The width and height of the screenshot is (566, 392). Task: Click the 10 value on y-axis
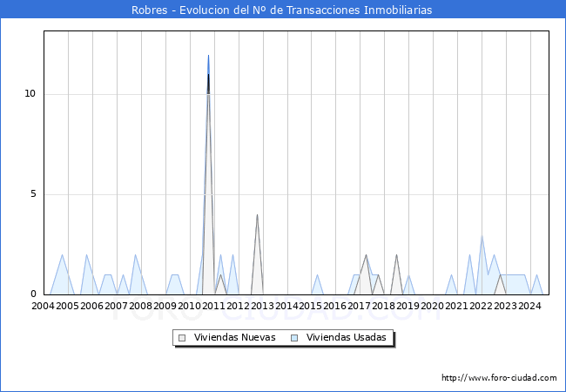(x=30, y=94)
